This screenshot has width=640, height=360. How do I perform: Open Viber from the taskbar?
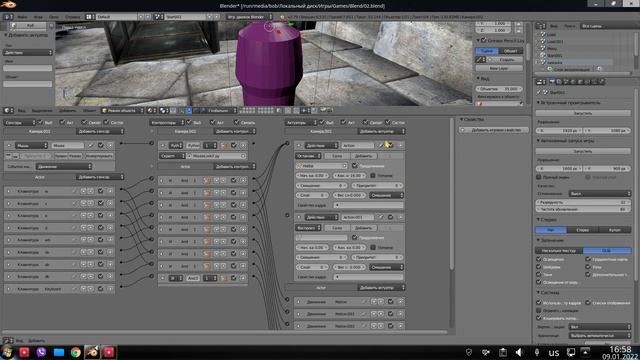pos(41,352)
